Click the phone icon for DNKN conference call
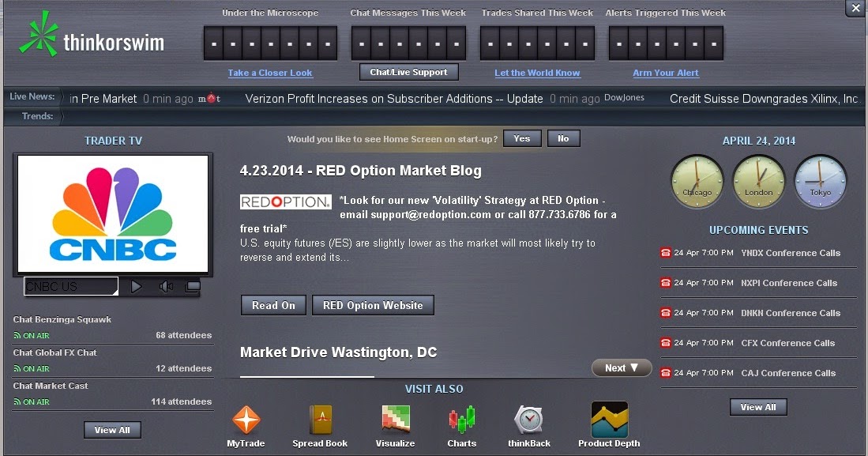 (x=665, y=312)
